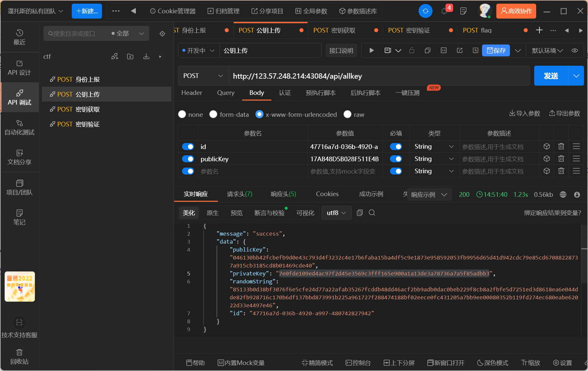Select the form-data body type
Image resolution: width=588 pixels, height=371 pixels.
213,114
